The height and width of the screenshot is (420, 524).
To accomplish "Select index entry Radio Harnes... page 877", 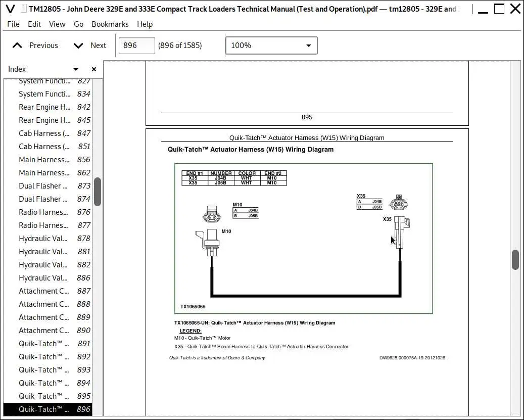I will pyautogui.click(x=47, y=225).
